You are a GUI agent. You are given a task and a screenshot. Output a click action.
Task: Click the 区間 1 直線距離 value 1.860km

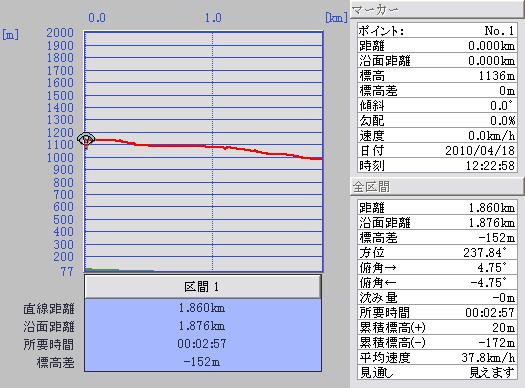[202, 308]
